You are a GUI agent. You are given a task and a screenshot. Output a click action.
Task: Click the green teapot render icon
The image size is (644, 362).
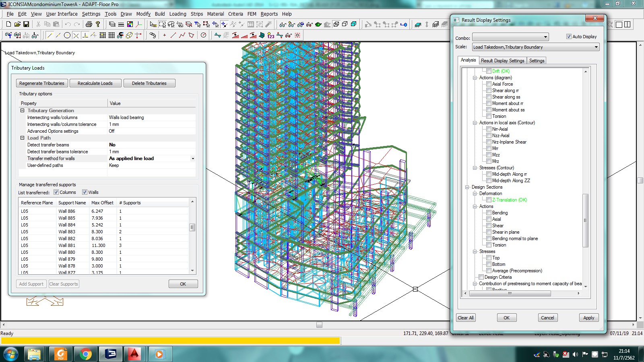pyautogui.click(x=318, y=25)
